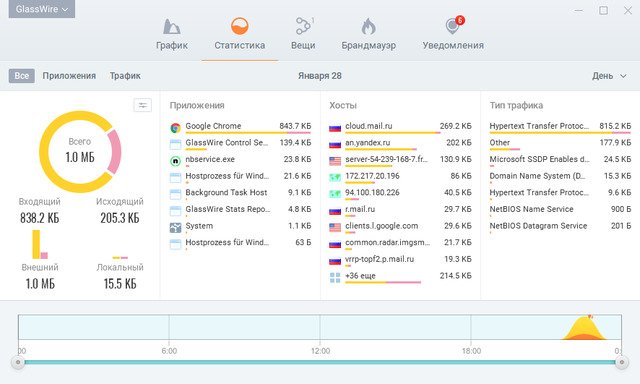This screenshot has height=384, width=640.
Task: Open the GlassWire main menu dropdown
Action: click(42, 9)
